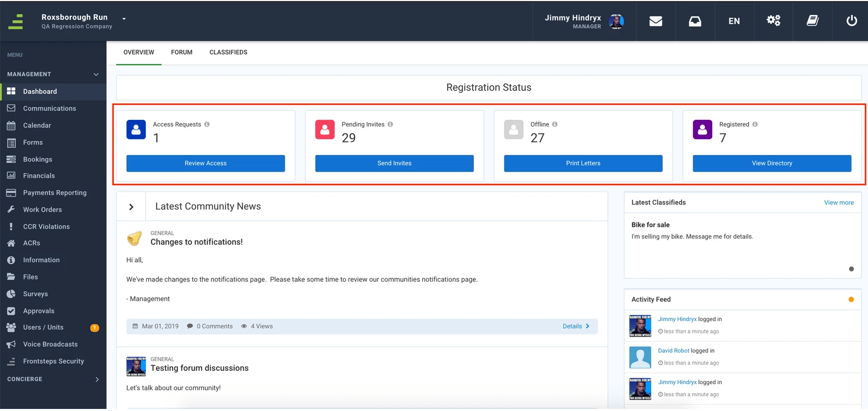Open Dashboard label in sidebar menu
868x411 pixels.
40,91
